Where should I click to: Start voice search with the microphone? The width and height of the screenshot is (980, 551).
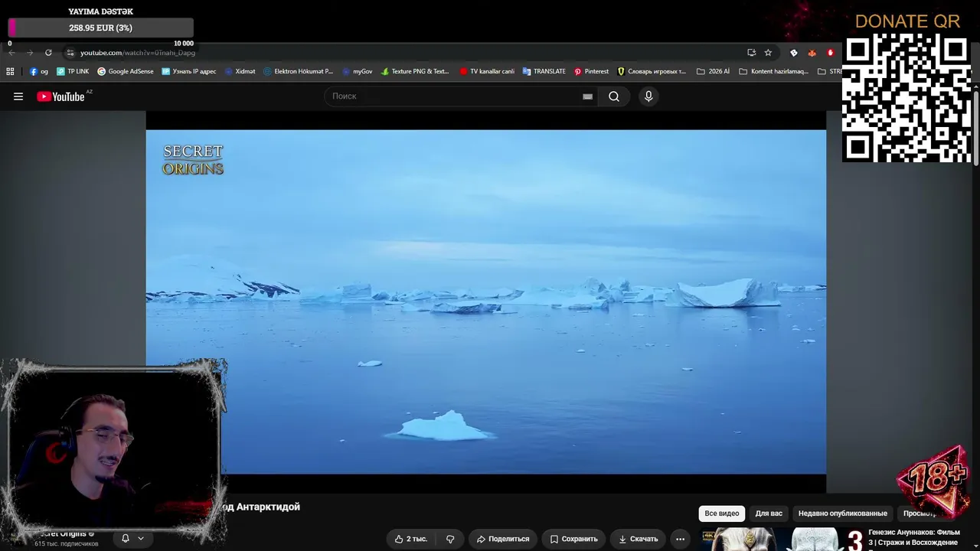click(x=648, y=96)
